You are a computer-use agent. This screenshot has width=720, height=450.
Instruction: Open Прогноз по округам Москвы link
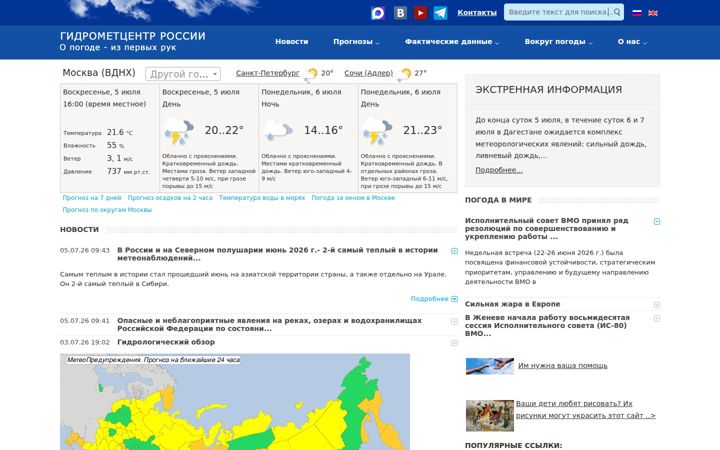[x=107, y=210]
